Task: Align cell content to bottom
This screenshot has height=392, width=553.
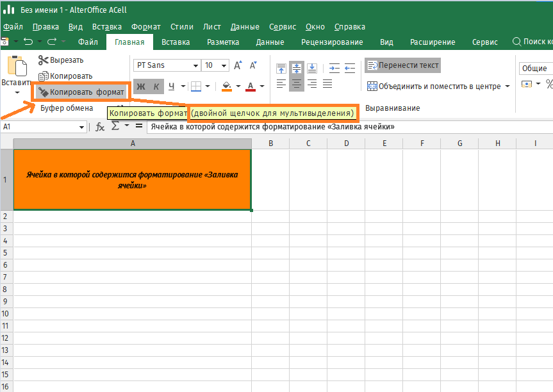Action: [312, 69]
